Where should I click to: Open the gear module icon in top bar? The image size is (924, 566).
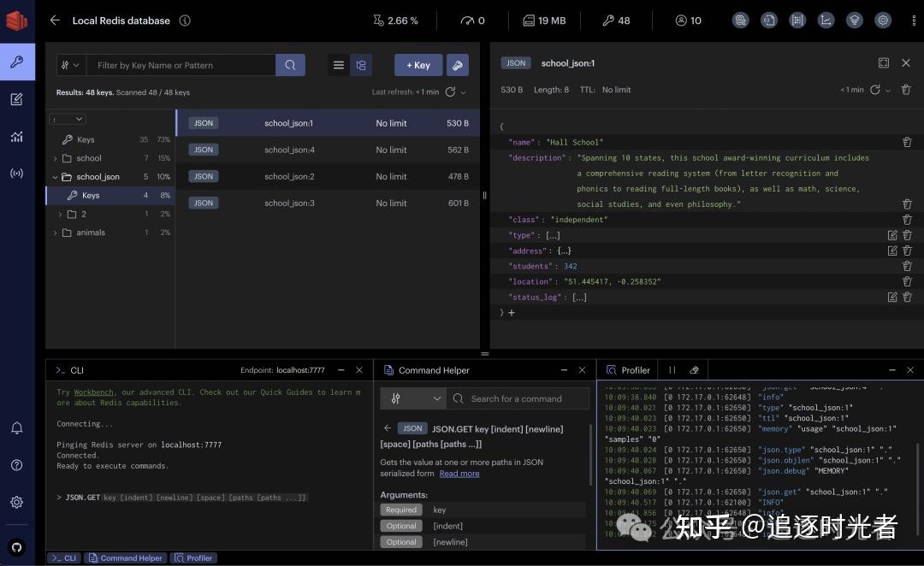click(883, 21)
